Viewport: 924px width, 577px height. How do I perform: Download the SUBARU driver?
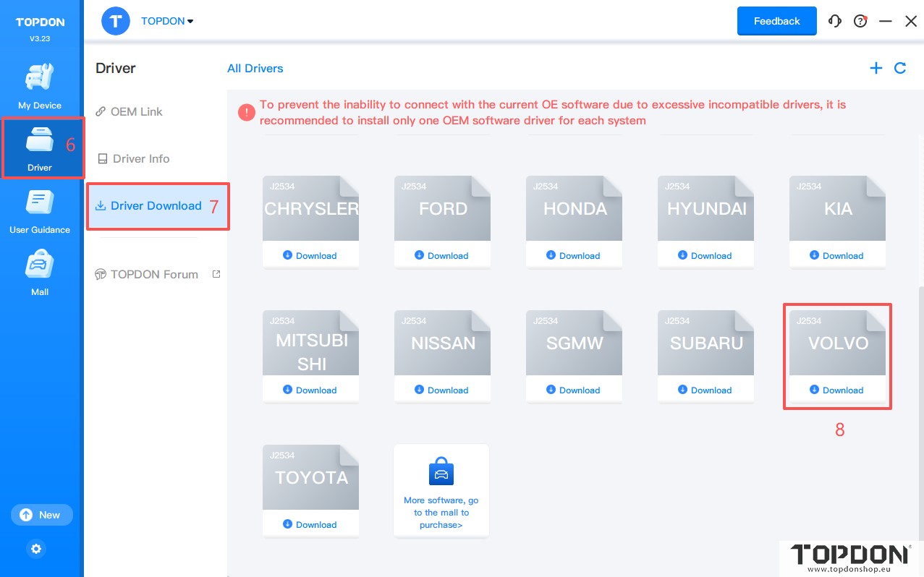[705, 390]
